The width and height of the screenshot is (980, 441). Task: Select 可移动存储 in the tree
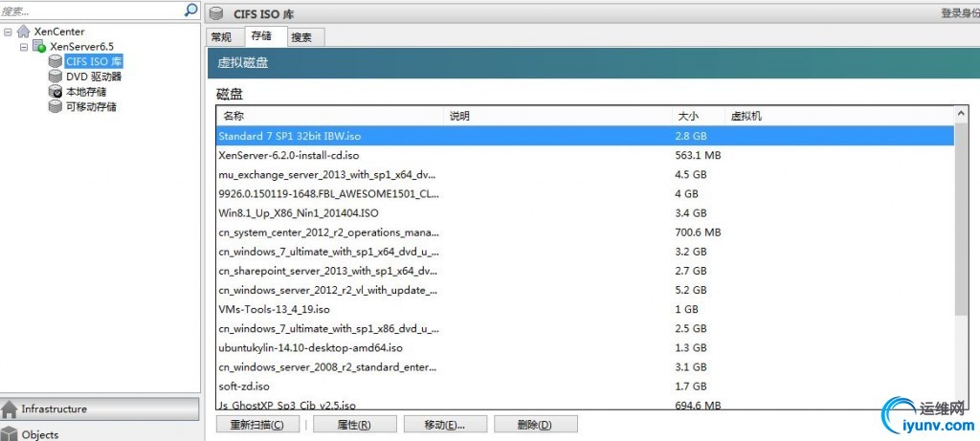tap(91, 106)
